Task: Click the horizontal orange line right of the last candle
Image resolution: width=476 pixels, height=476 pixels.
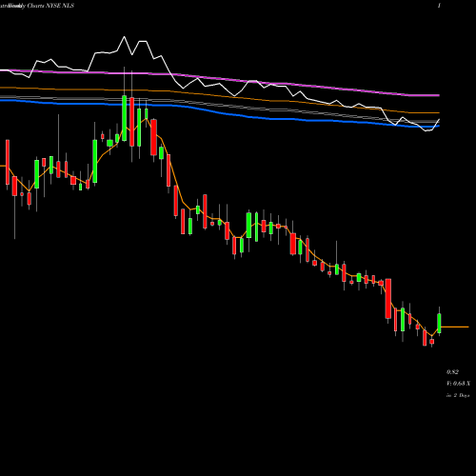Action: pyautogui.click(x=455, y=327)
